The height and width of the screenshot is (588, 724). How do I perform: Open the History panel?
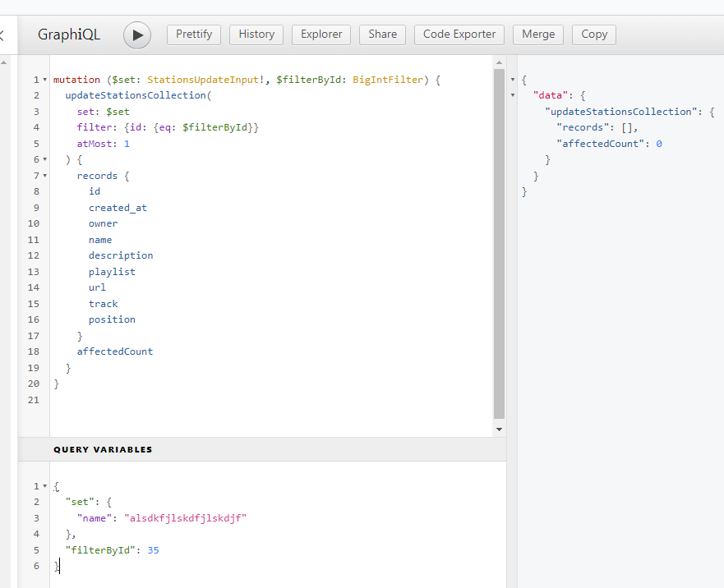256,34
